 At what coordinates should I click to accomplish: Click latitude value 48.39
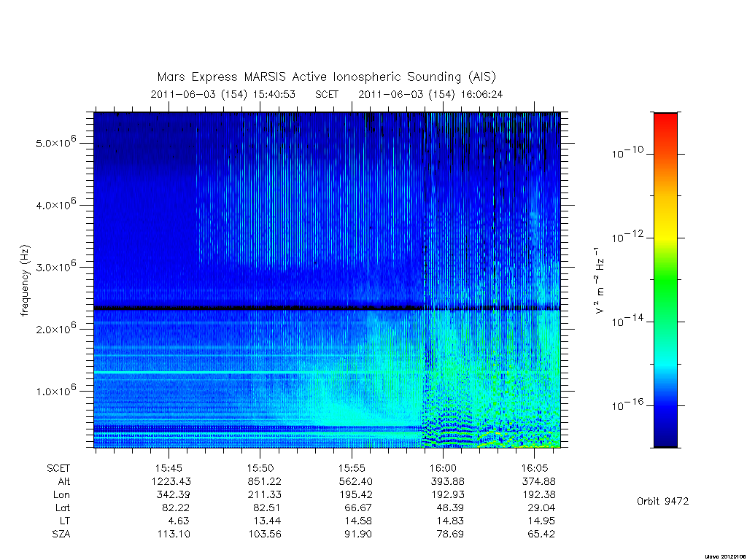449,507
